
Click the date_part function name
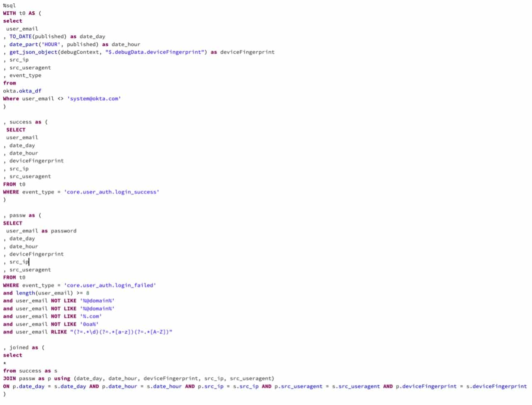23,44
